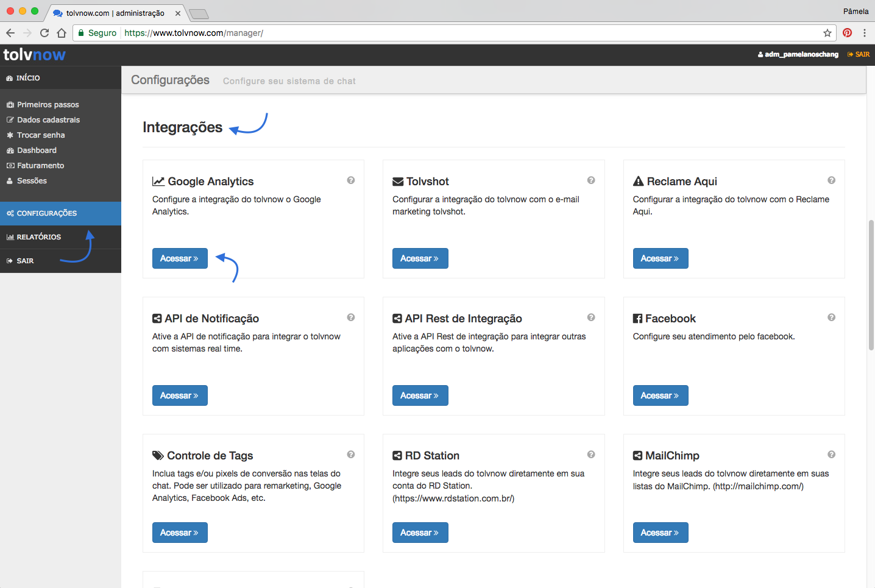The image size is (875, 588).
Task: Navigate back in browser
Action: [10, 33]
